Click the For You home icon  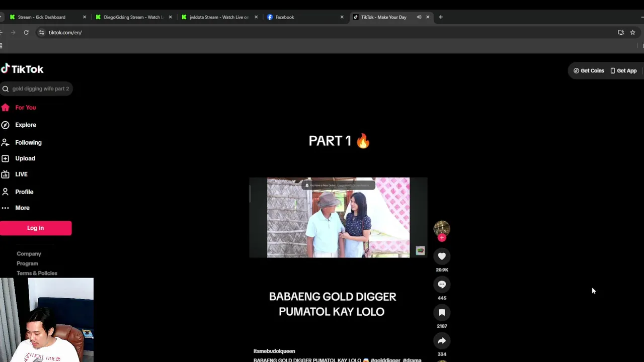(5, 108)
